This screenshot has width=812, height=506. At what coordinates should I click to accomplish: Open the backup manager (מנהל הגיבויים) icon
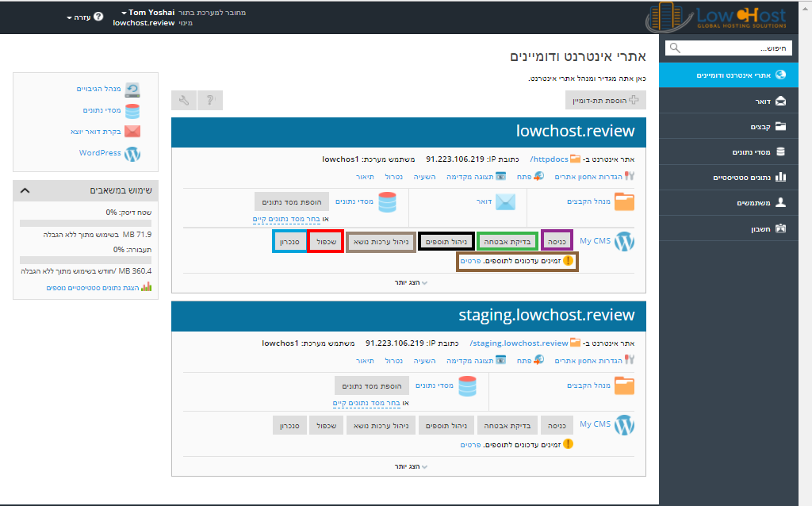click(132, 90)
